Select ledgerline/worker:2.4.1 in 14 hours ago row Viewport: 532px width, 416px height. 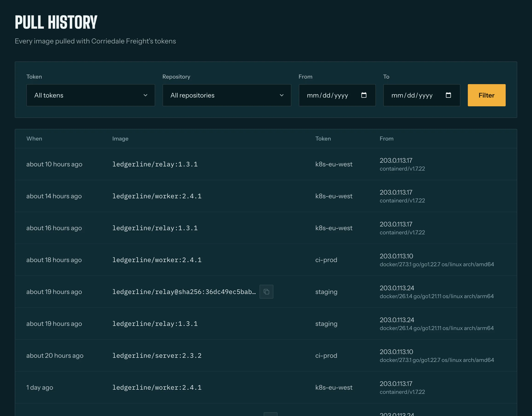157,196
